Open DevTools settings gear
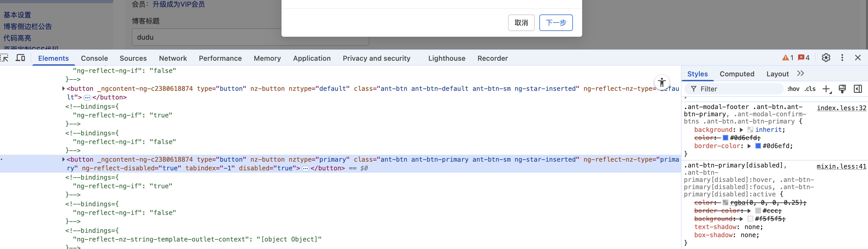 click(826, 58)
